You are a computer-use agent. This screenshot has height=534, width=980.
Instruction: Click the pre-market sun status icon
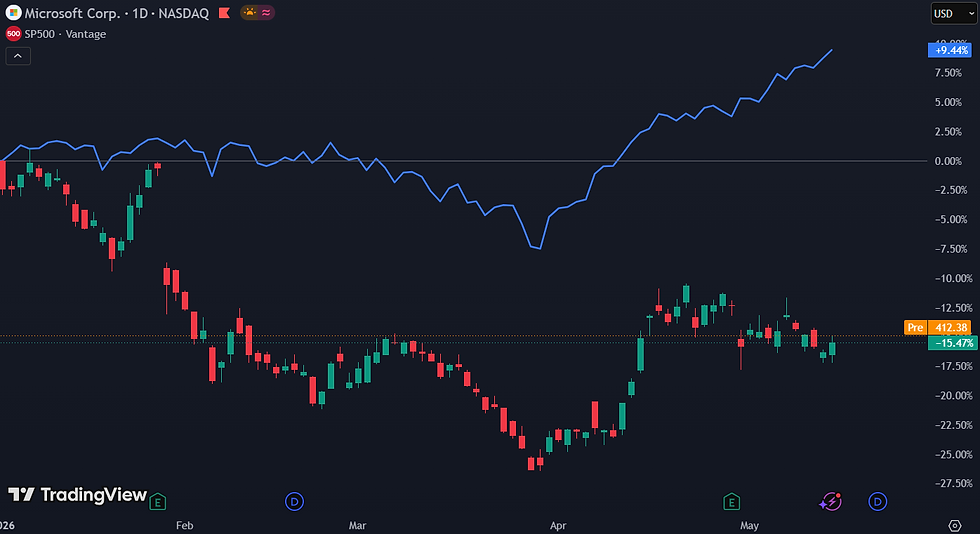[249, 13]
